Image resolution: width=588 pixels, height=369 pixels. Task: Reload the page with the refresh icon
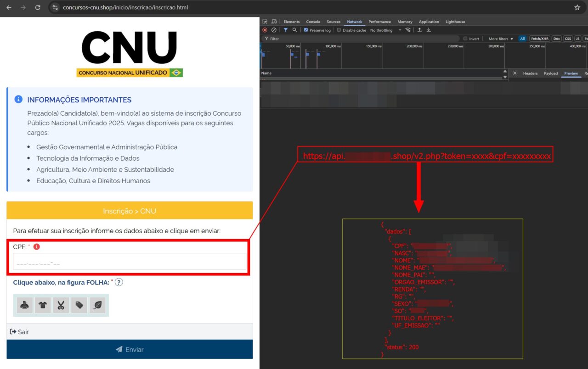coord(38,7)
